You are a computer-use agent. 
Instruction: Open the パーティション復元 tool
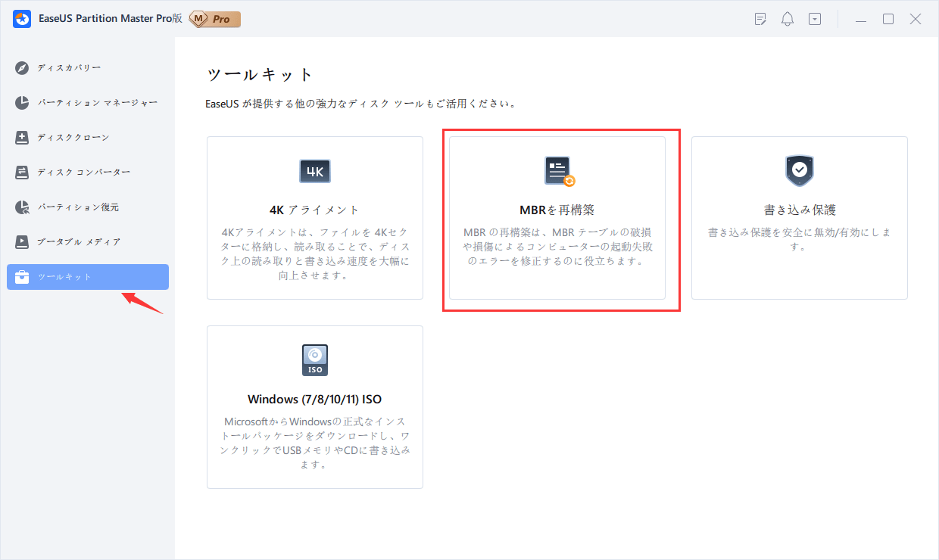tap(22, 207)
